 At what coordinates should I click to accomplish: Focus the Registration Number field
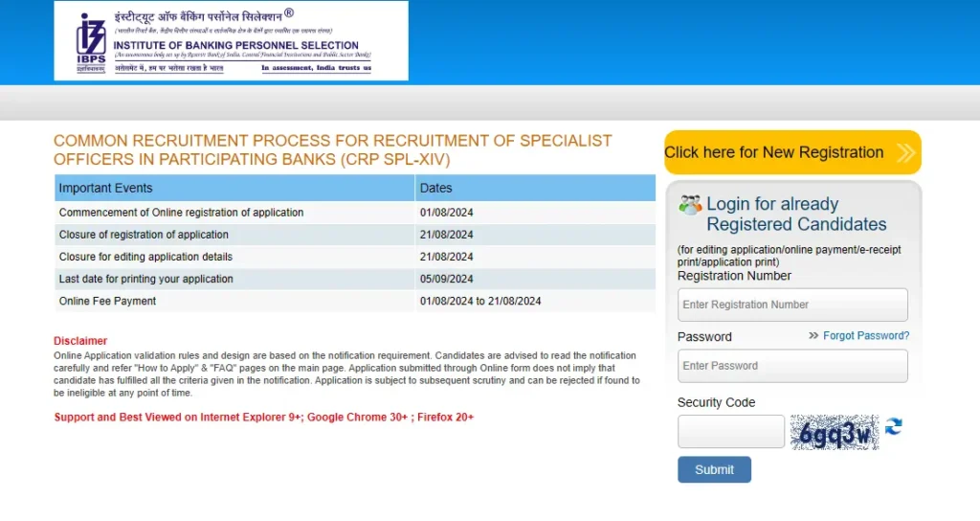pyautogui.click(x=792, y=305)
